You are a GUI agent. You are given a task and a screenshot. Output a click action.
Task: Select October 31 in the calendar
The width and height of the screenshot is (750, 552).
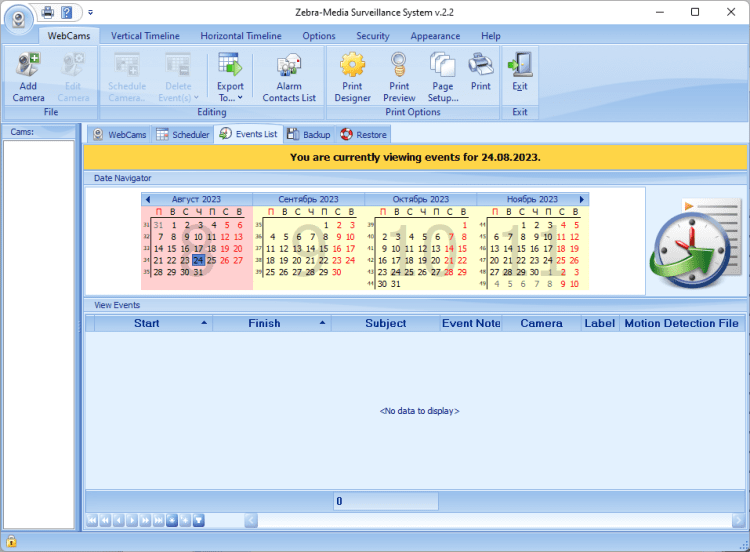396,284
